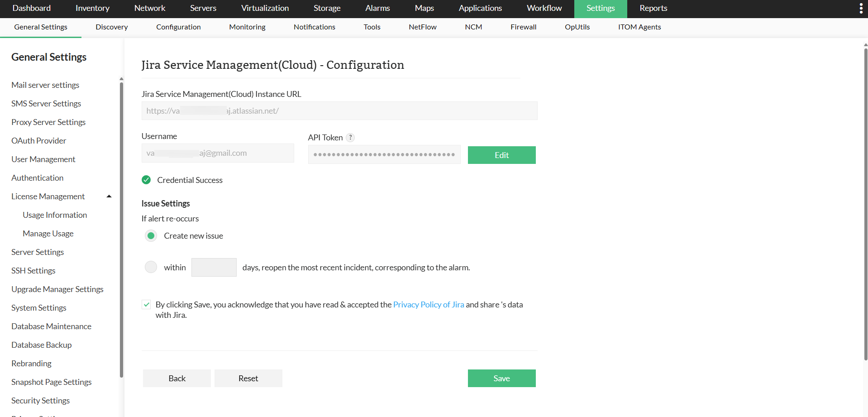Open SMS Server Settings

click(46, 104)
